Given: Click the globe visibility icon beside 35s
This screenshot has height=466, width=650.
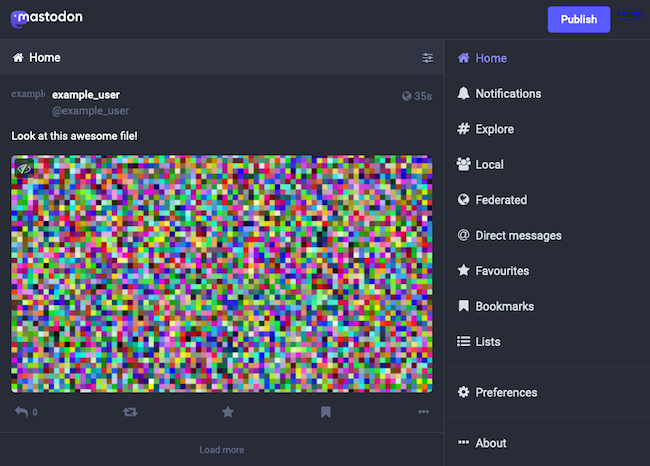Looking at the screenshot, I should tap(406, 96).
